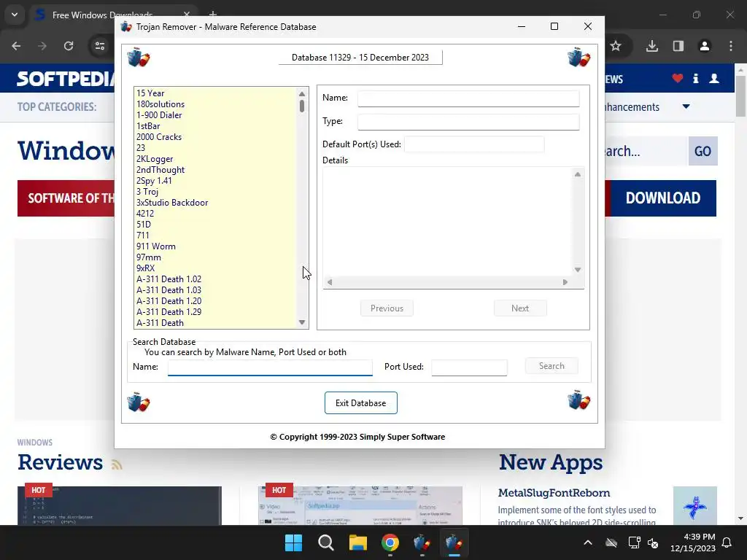
Task: Pick '97mm' from the list
Action: click(x=149, y=257)
